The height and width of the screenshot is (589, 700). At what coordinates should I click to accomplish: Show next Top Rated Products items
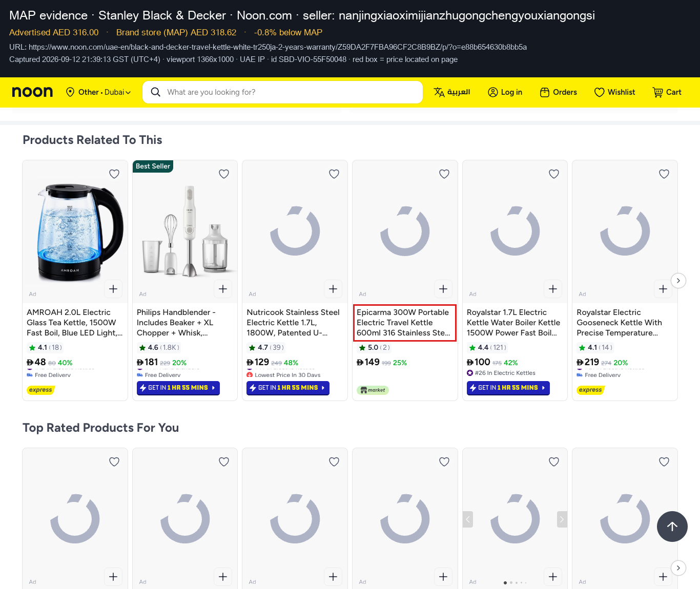(x=678, y=568)
